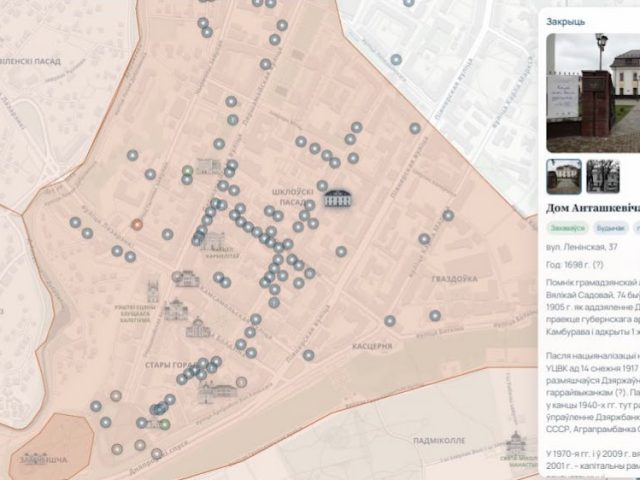This screenshot has height=480, width=640.
Task: Select the tall tower icon on the map
Action: 153,291
